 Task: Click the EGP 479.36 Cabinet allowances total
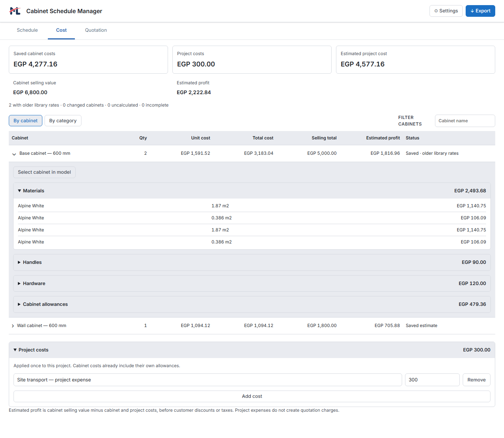(x=472, y=304)
